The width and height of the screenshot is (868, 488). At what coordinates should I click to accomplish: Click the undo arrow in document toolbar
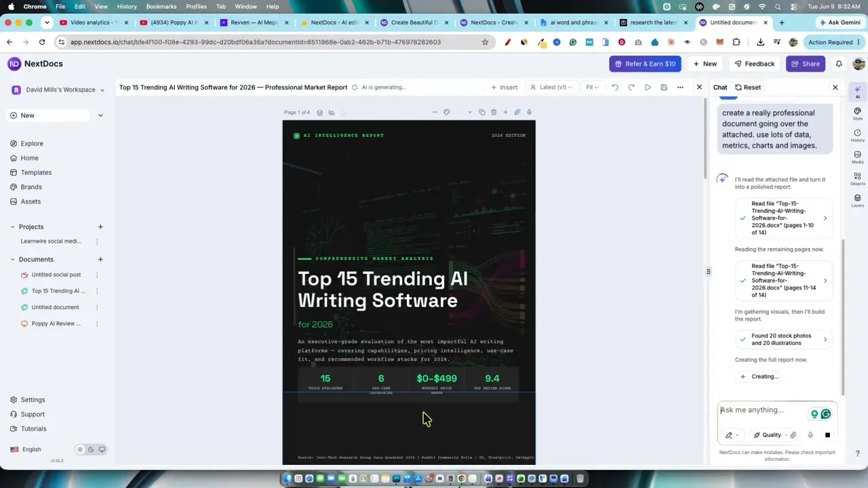click(615, 87)
